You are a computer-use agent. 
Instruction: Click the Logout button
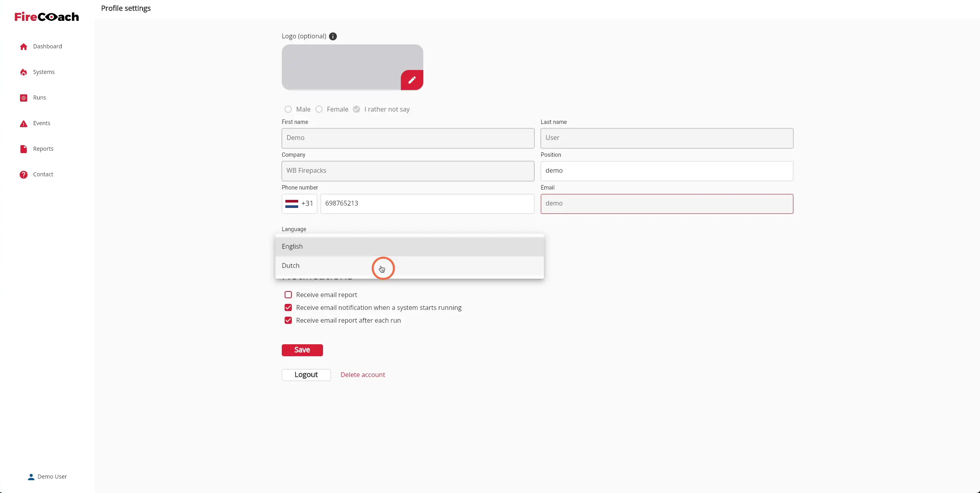[306, 375]
